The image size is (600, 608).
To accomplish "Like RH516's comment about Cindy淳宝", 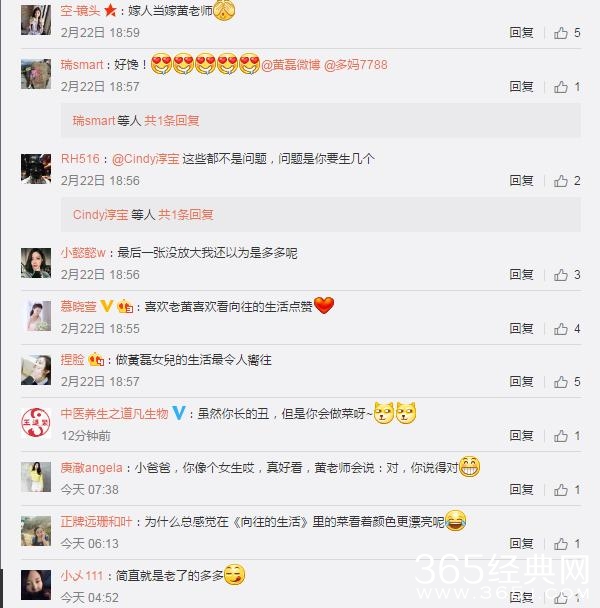I will pyautogui.click(x=561, y=181).
